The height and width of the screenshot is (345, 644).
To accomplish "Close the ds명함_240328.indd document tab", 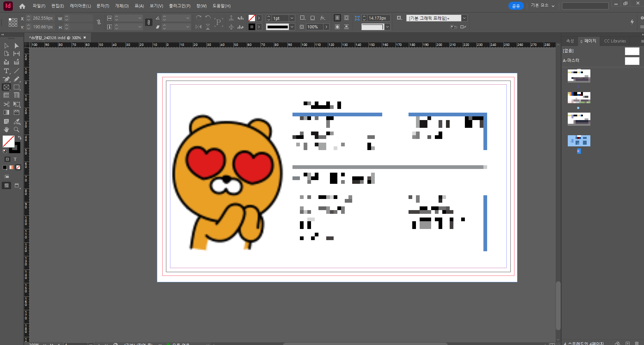I will click(85, 37).
